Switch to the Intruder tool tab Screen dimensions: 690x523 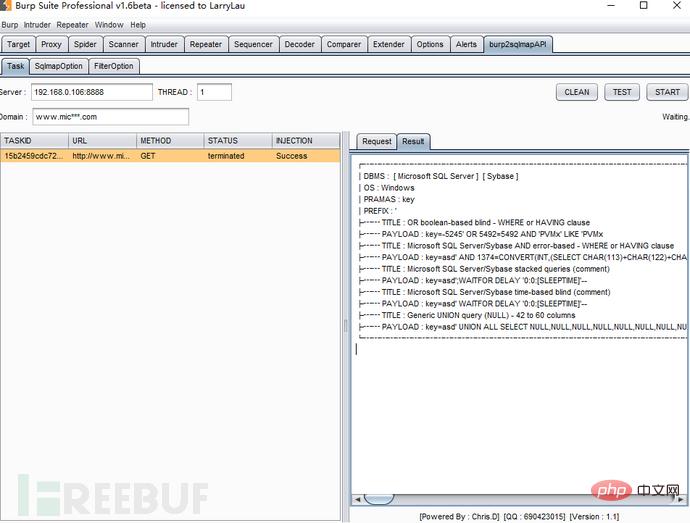click(x=164, y=44)
